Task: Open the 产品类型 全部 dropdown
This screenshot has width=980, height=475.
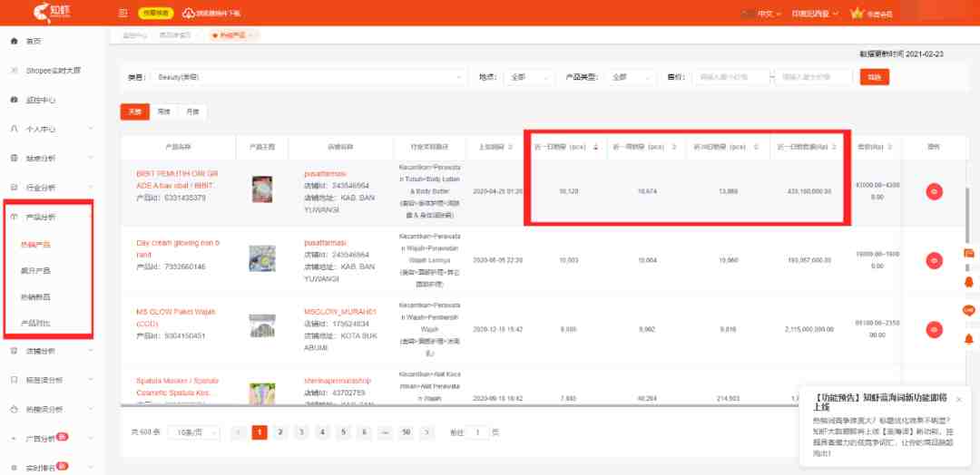Action: point(630,77)
